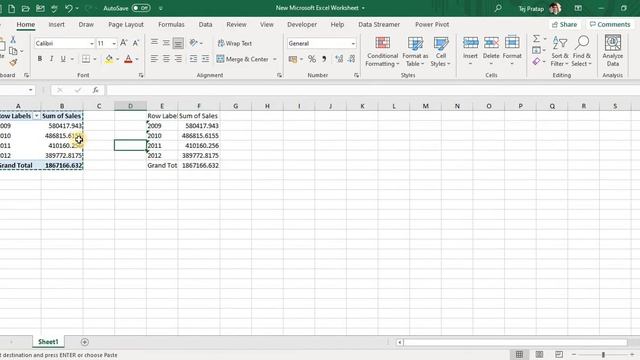Switch the AutoSave toggle

tap(141, 8)
